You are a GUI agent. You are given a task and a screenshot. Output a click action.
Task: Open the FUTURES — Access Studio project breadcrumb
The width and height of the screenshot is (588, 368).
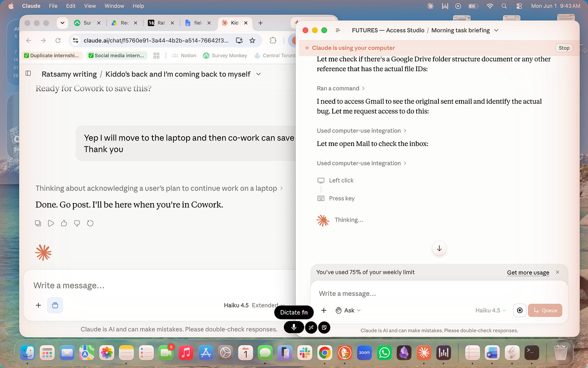388,30
